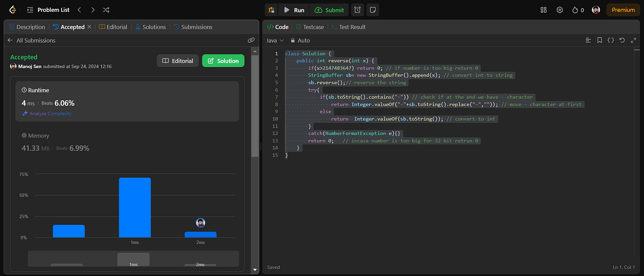Screen dimensions: 644x276
Task: Format code with the braces icon
Action: coord(611,40)
